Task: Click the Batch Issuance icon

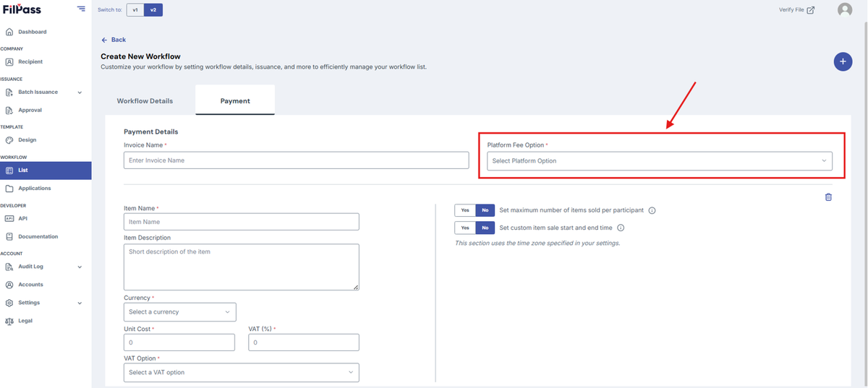Action: (9, 92)
